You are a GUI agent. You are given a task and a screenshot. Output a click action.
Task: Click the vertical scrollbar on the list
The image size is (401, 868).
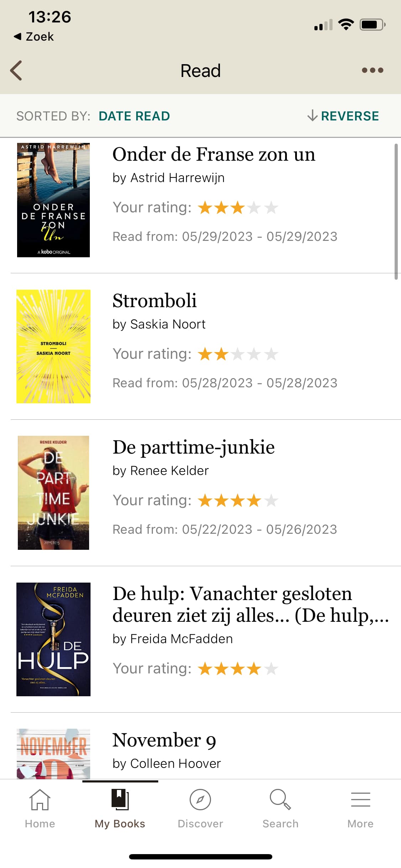pos(396,212)
